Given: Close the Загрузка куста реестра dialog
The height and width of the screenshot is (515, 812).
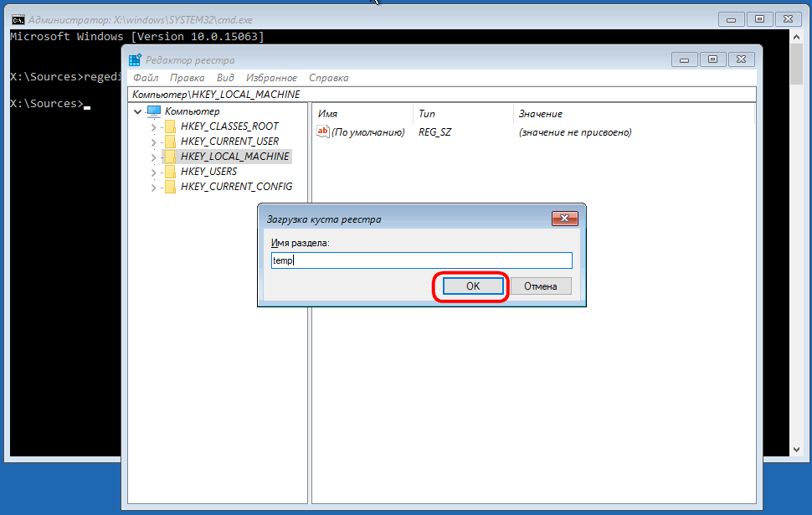Looking at the screenshot, I should (x=564, y=219).
